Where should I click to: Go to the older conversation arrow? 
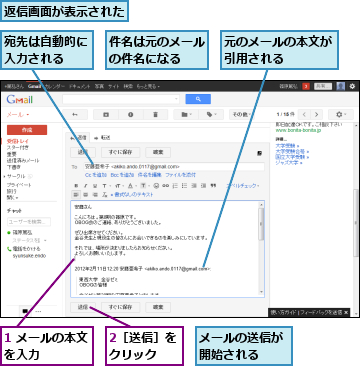[x=316, y=114]
